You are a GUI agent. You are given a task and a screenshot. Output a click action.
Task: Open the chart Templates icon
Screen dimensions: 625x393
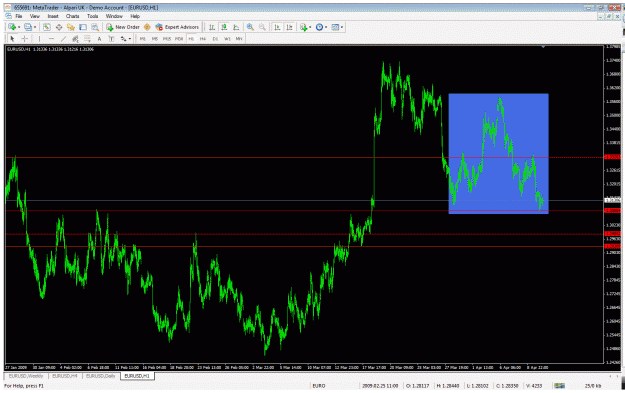coord(335,27)
